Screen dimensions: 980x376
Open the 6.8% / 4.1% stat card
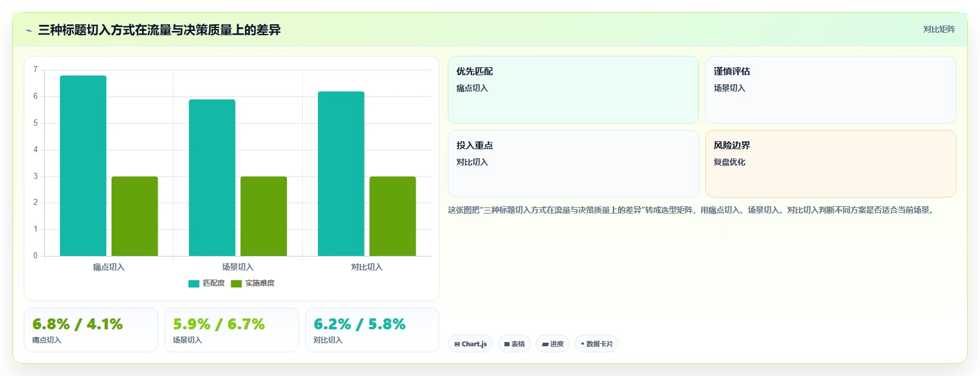[x=91, y=330]
